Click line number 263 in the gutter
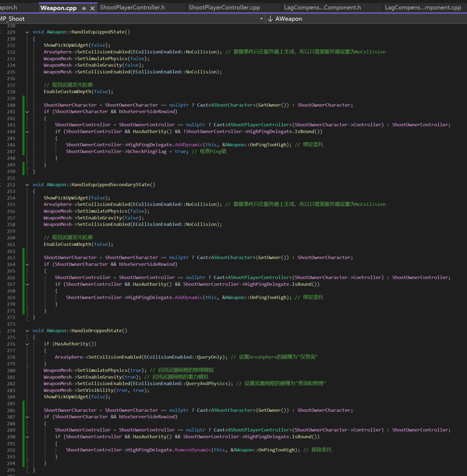Image resolution: width=467 pixels, height=476 pixels. click(x=11, y=258)
